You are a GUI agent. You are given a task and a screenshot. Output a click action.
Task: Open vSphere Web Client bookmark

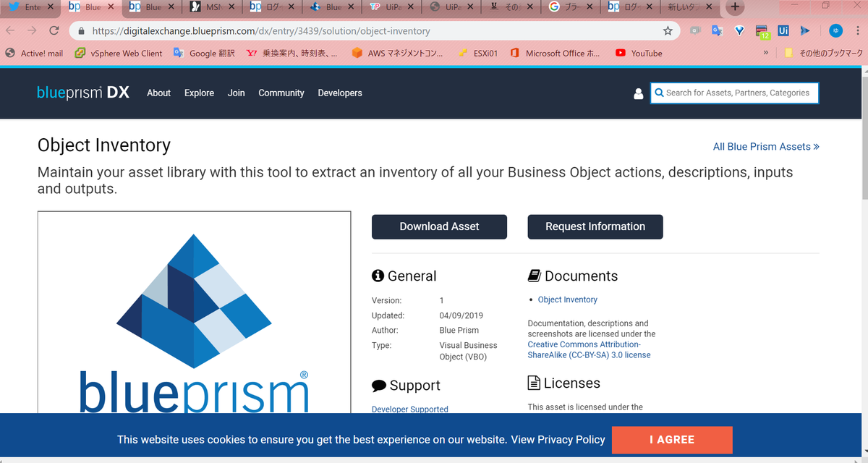coord(119,53)
